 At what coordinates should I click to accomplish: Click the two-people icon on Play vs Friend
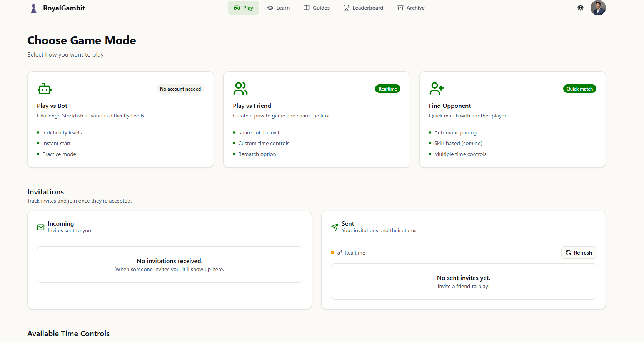(x=240, y=89)
